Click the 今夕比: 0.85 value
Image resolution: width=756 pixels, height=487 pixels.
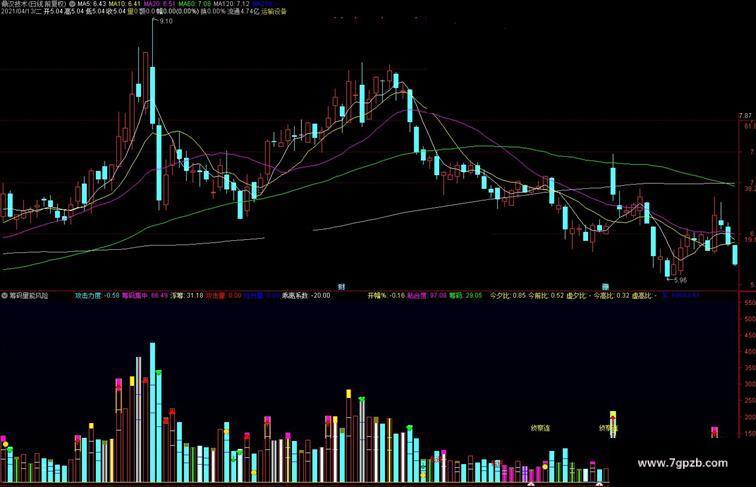pyautogui.click(x=508, y=296)
